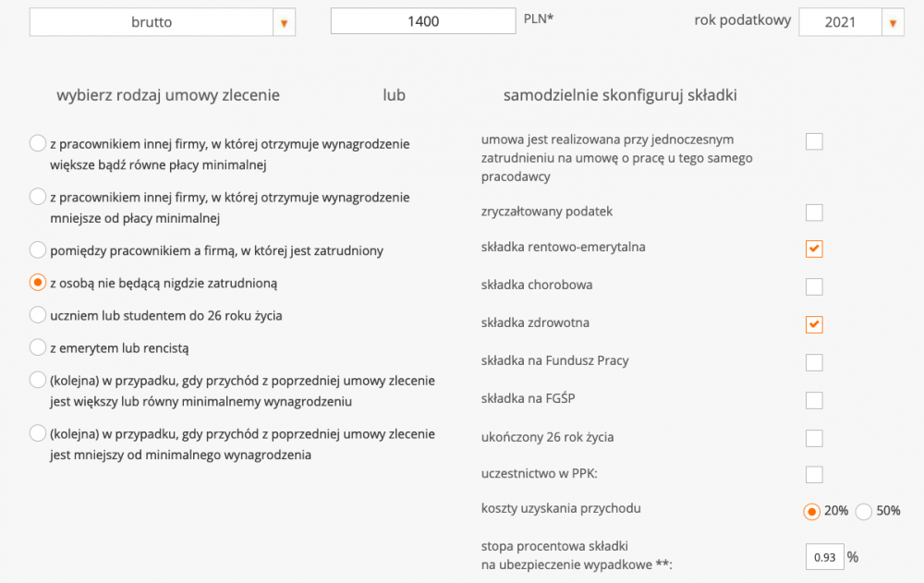This screenshot has height=583, width=924.
Task: Select contract with employee earning above minimum wage
Action: coord(38,143)
